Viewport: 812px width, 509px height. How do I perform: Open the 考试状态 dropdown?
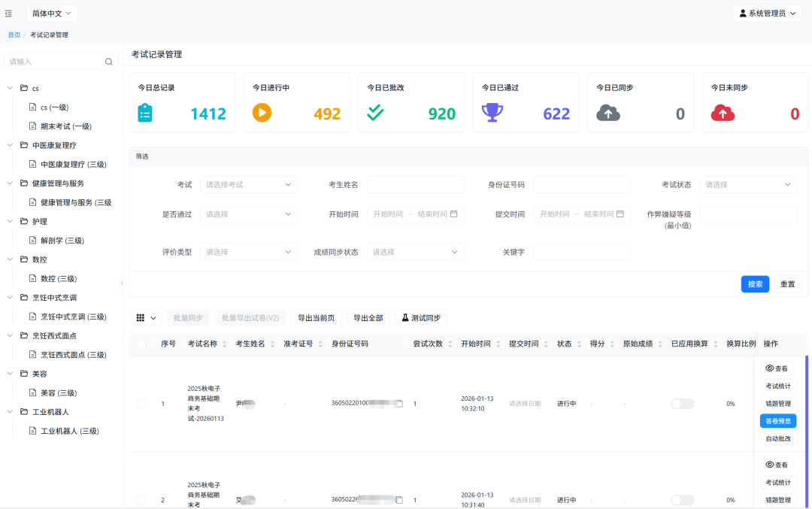748,184
